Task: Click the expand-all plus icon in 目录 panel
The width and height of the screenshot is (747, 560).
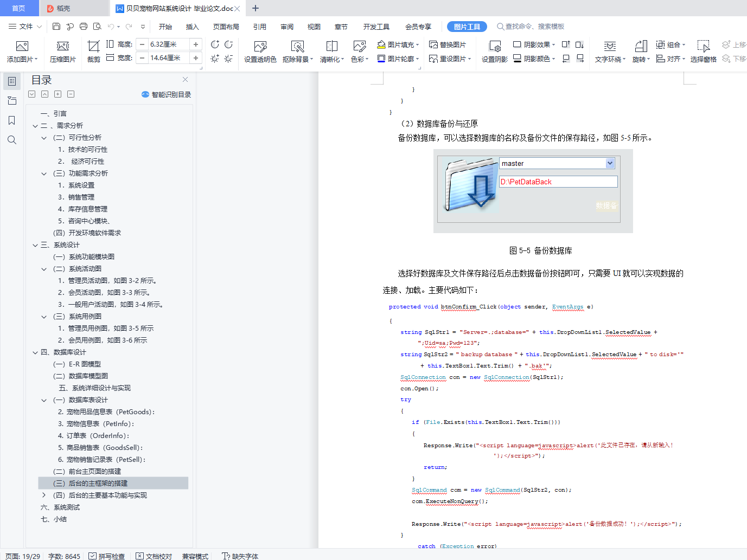Action: 58,94
